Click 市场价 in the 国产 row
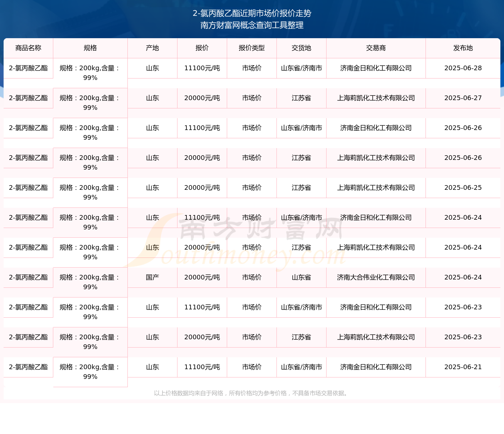 click(252, 277)
